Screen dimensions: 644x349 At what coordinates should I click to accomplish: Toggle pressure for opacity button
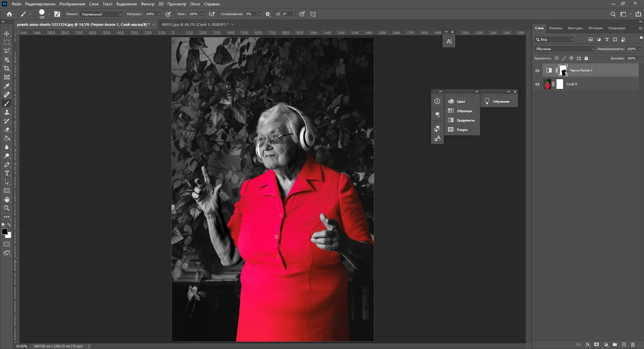tap(168, 14)
